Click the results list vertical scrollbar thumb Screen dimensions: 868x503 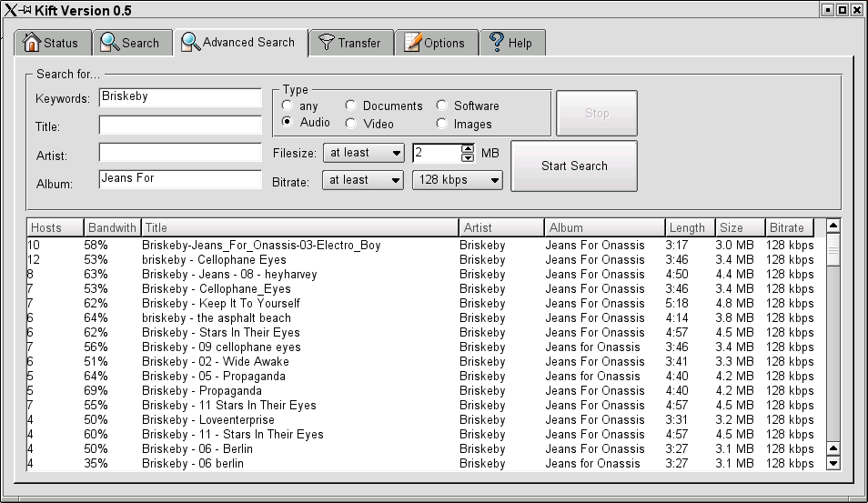pyautogui.click(x=833, y=249)
